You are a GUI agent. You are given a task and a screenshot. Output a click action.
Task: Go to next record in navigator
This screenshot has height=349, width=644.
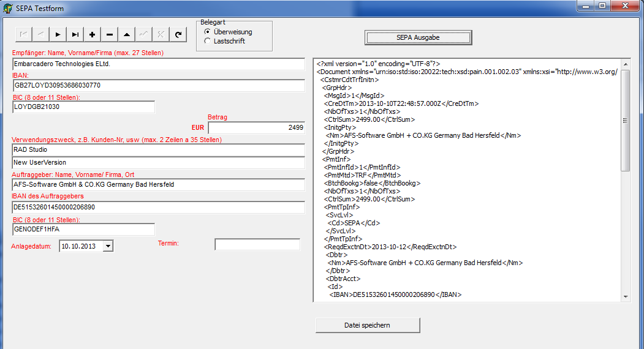click(58, 34)
